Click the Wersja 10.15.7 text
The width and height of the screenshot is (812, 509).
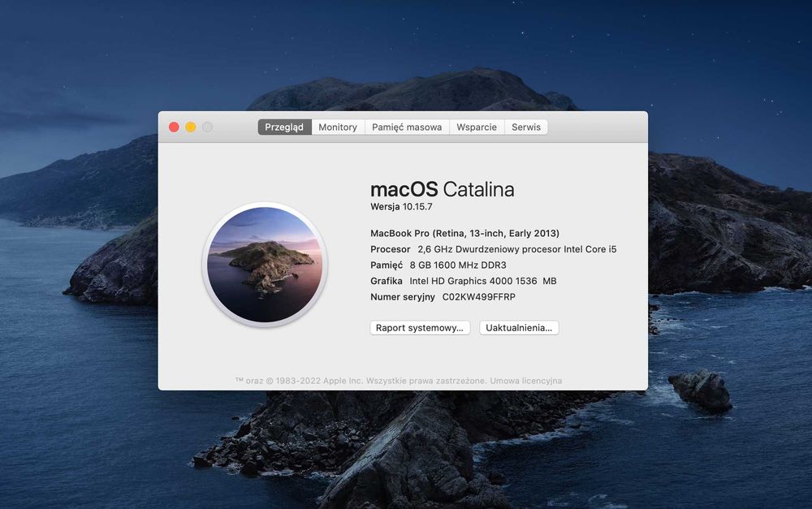click(x=401, y=206)
